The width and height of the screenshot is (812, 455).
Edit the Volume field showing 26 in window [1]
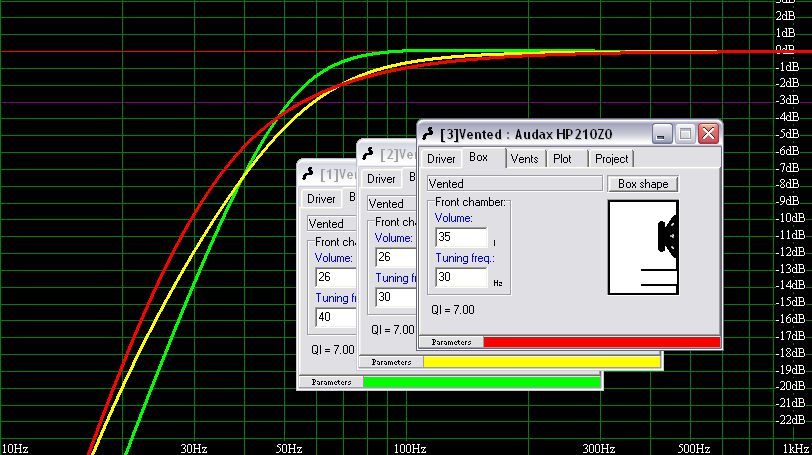336,277
